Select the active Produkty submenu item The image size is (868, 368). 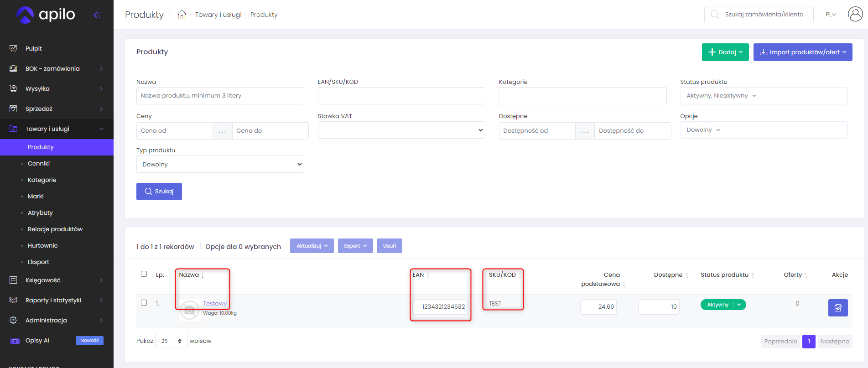tap(57, 147)
